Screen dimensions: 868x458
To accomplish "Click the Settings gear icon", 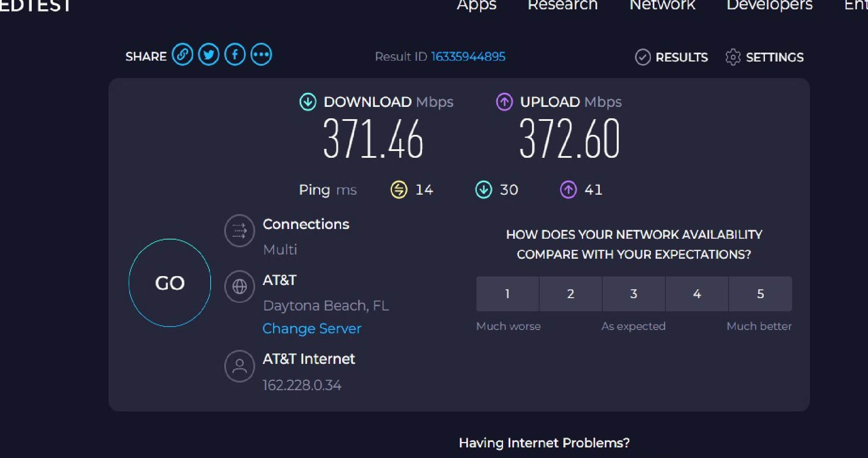I will tap(733, 57).
